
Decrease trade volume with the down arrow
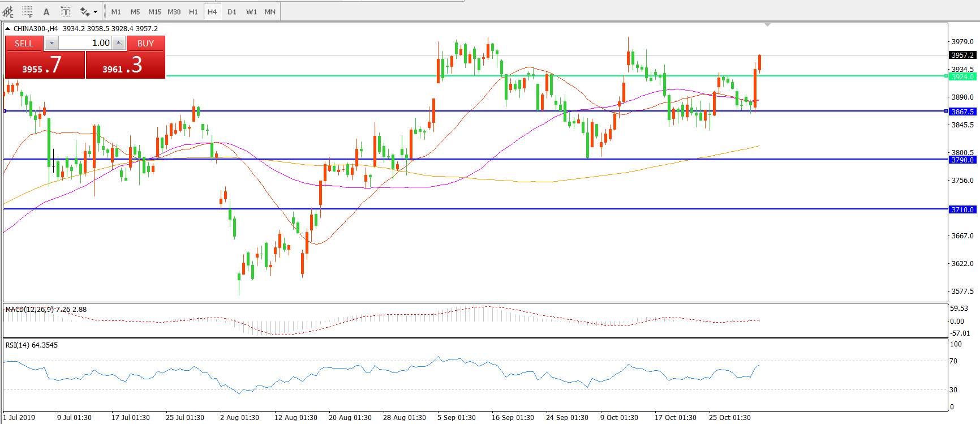tap(51, 43)
